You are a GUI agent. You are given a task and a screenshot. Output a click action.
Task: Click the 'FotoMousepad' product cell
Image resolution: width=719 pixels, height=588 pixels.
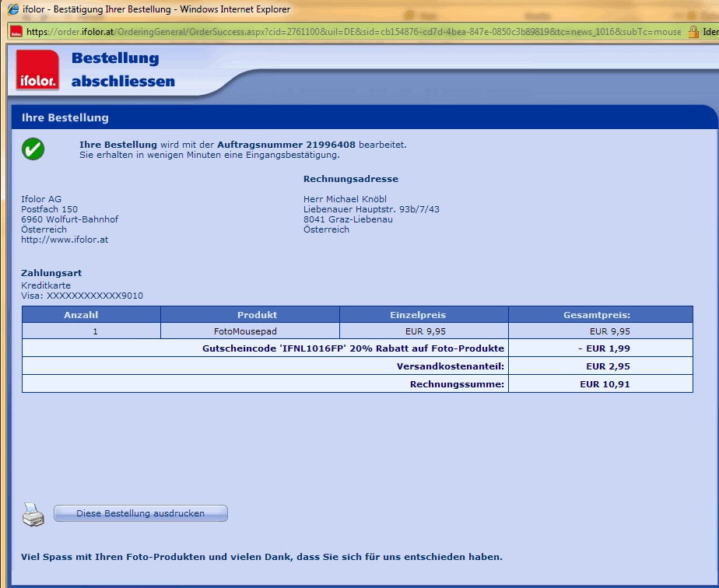(x=251, y=331)
